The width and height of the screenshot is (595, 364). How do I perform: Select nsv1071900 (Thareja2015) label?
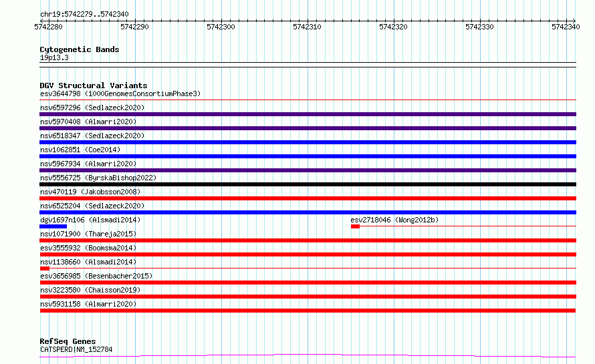point(88,234)
